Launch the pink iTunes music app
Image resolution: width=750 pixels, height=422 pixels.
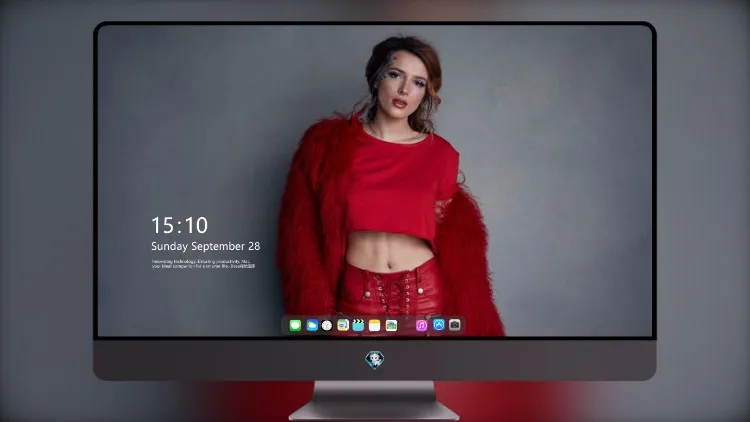[x=421, y=325]
